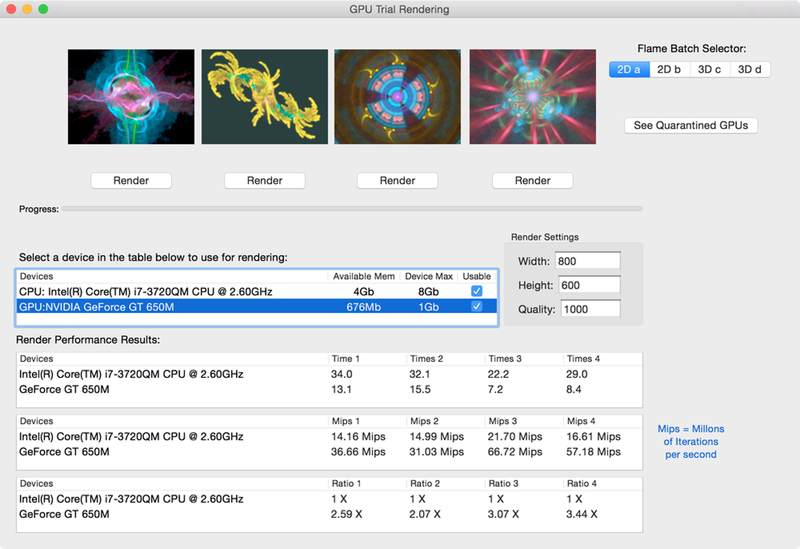Click the 3.07 X ratio value
Viewport: 800px width, 549px height.
(x=503, y=514)
